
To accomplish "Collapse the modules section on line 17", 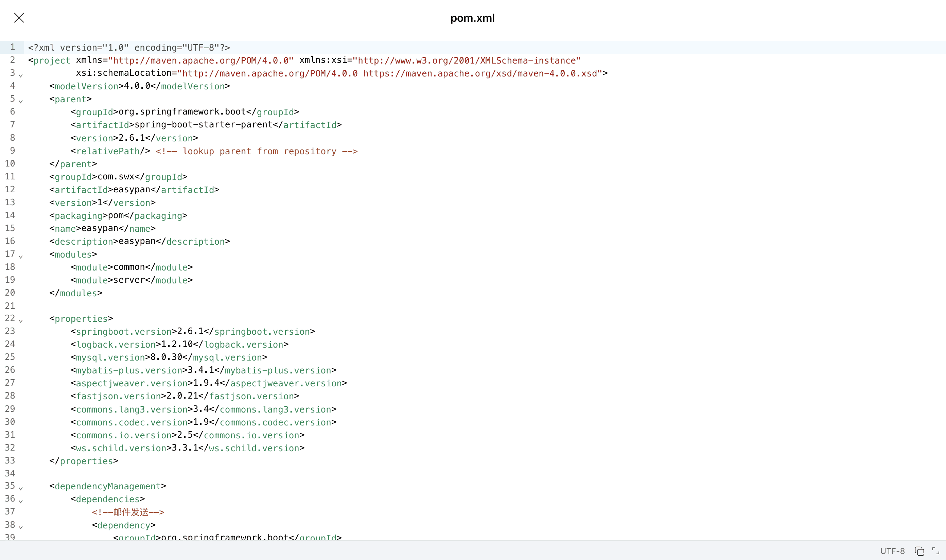I will click(21, 256).
